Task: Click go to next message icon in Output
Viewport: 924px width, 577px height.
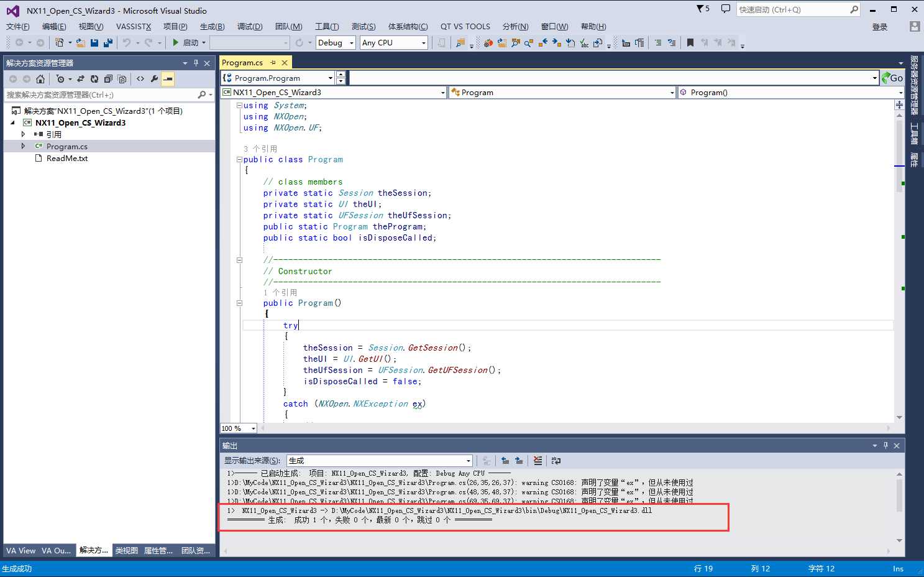Action: coord(519,461)
